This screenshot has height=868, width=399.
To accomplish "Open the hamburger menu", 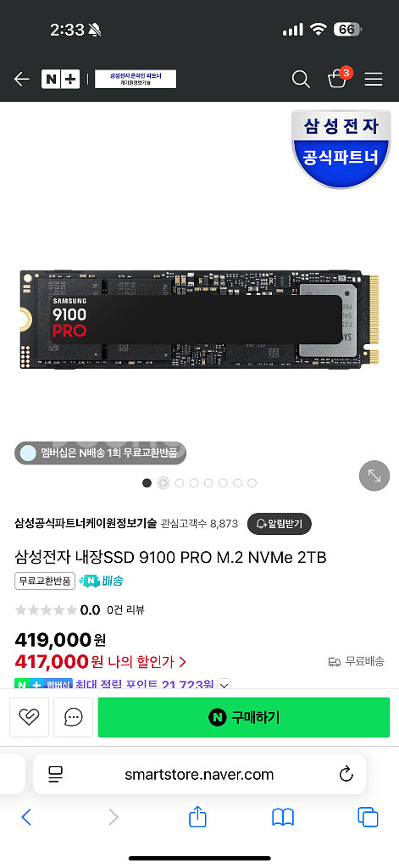I will 374,80.
